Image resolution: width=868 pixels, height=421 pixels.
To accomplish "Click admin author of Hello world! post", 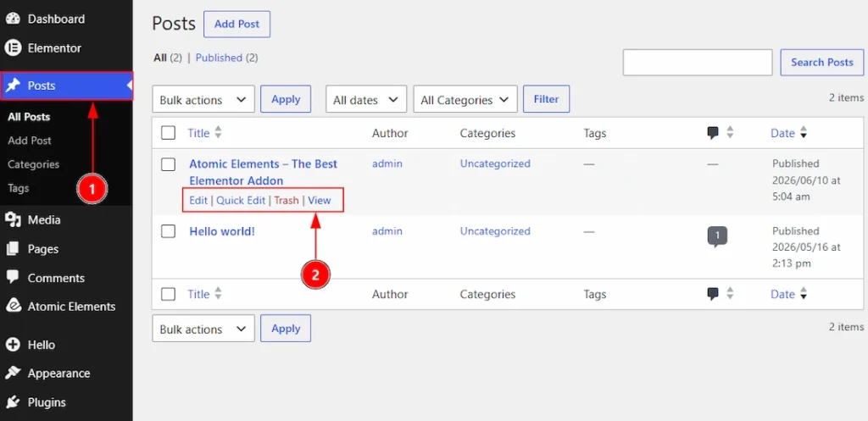I will pyautogui.click(x=387, y=231).
